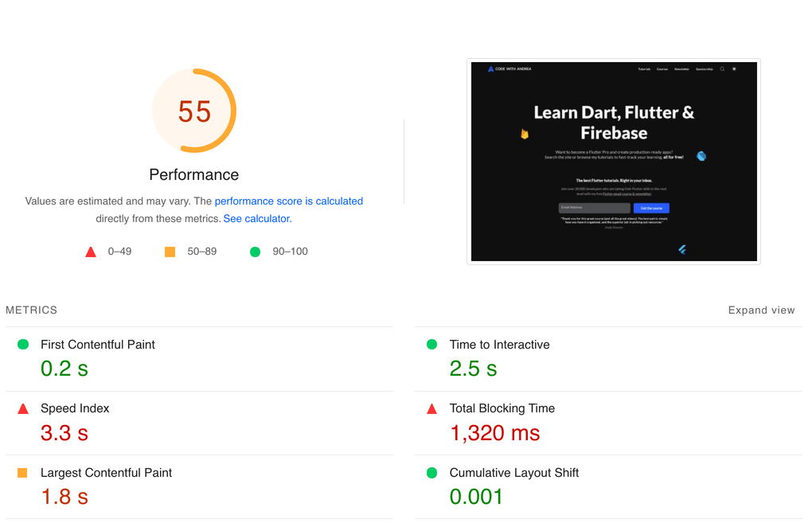
Task: Click Expand view in the metrics header
Action: coord(761,310)
